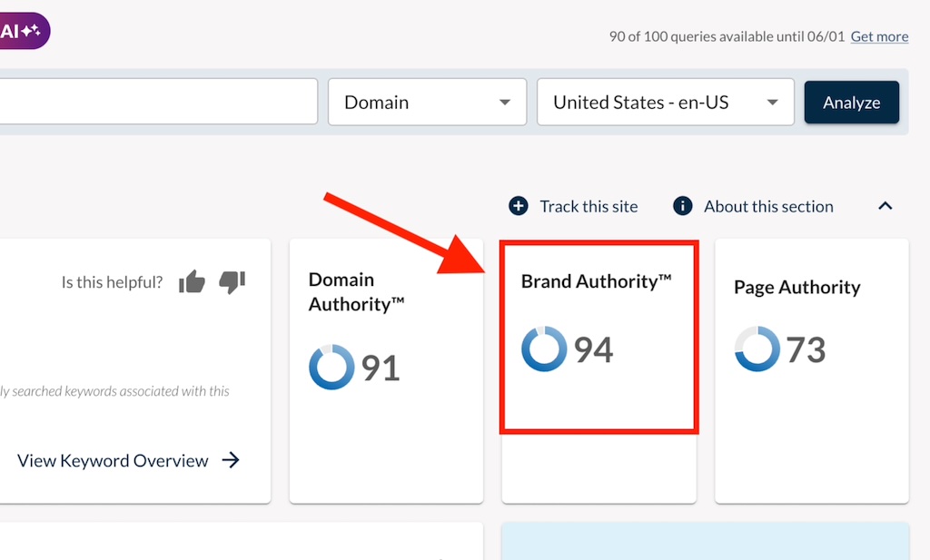Open the Domain scope dropdown
This screenshot has width=930, height=560.
[x=427, y=102]
